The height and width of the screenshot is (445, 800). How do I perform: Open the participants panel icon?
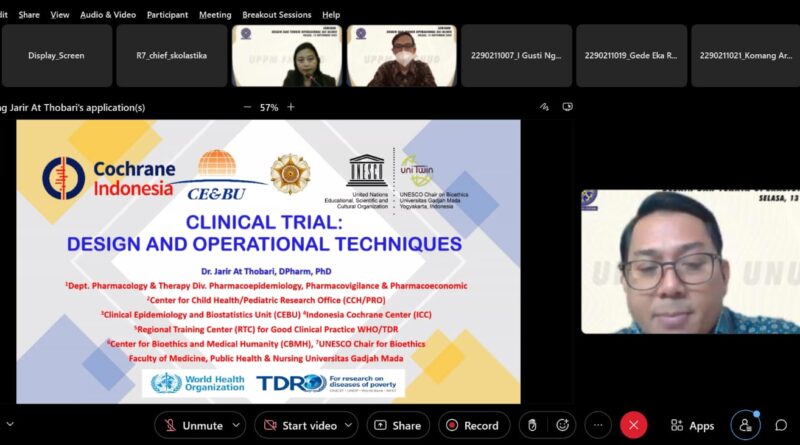[x=745, y=425]
